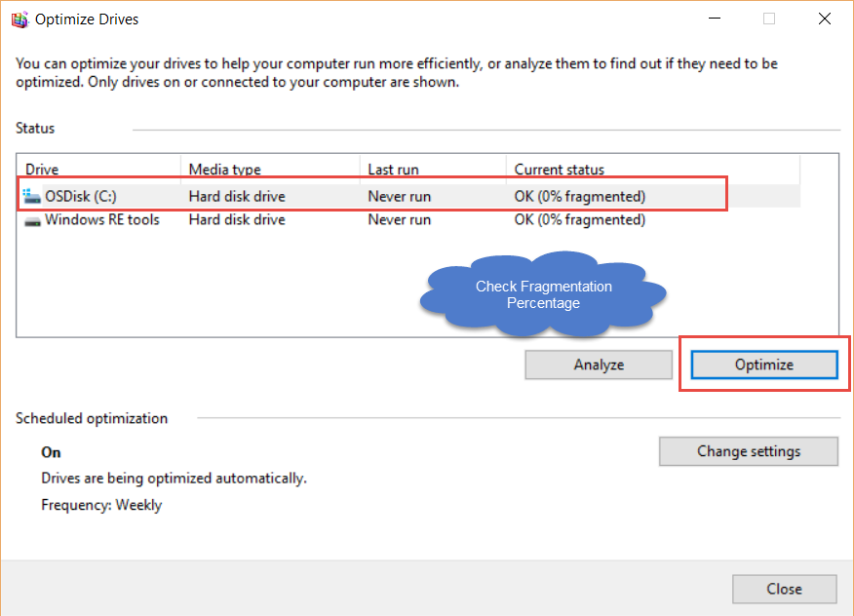The image size is (854, 616).
Task: Click OSDisk's OK (0% fragmented) status
Action: tap(579, 196)
